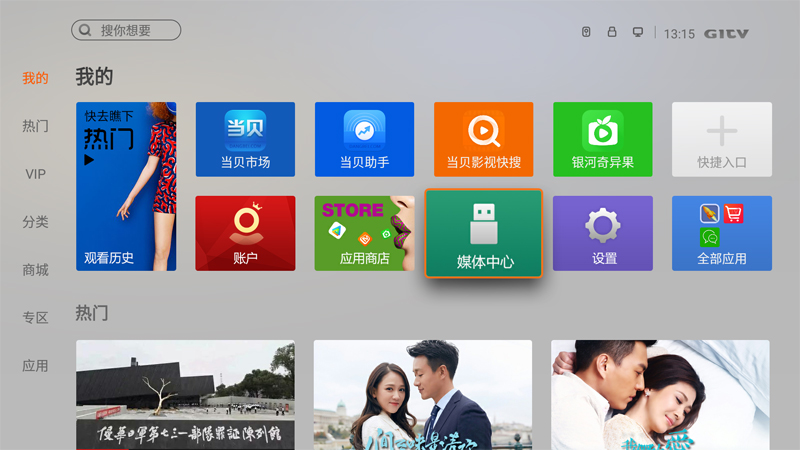This screenshot has height=450, width=800.
Task: Open the 当贝市场 app tile
Action: [245, 139]
